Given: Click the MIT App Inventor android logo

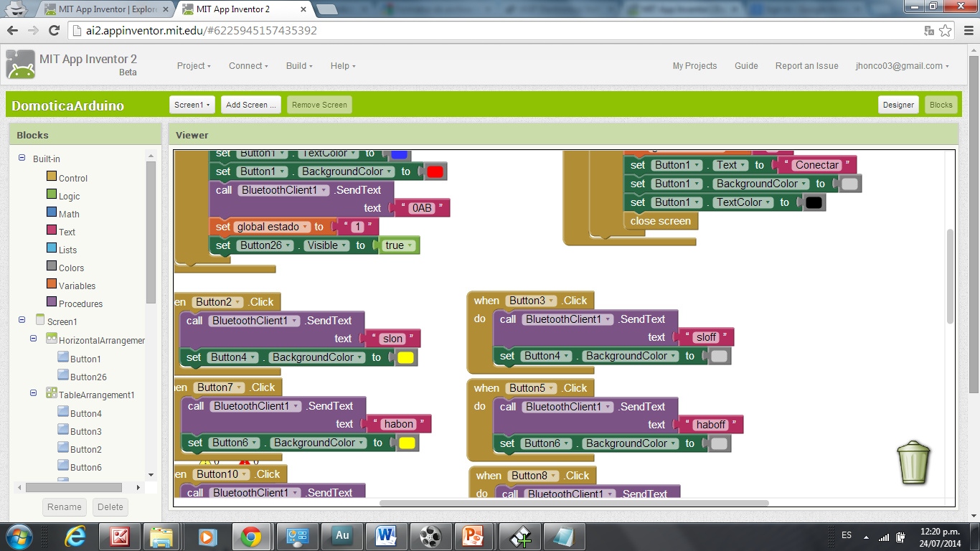Looking at the screenshot, I should (x=20, y=65).
